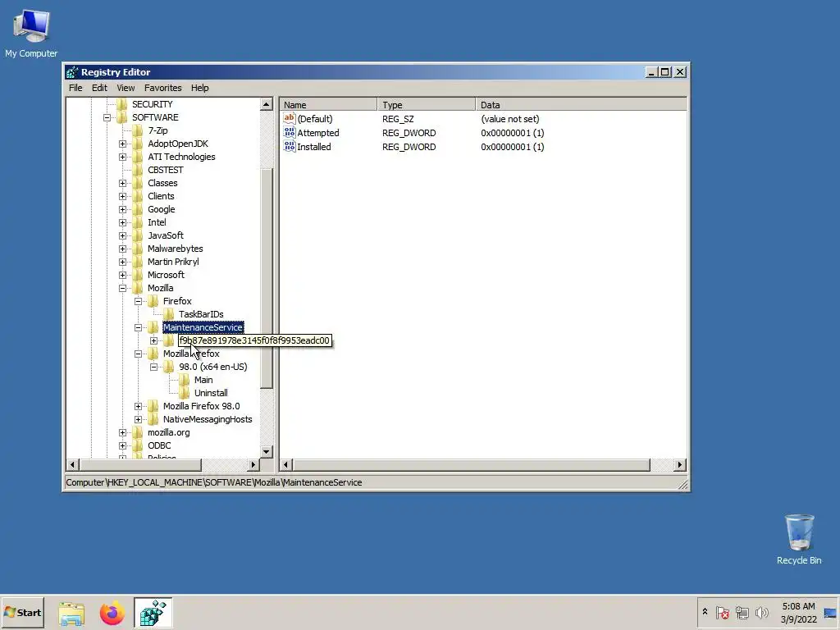Click the Action Center flag tray icon
Image resolution: width=840 pixels, height=630 pixels.
pyautogui.click(x=722, y=612)
